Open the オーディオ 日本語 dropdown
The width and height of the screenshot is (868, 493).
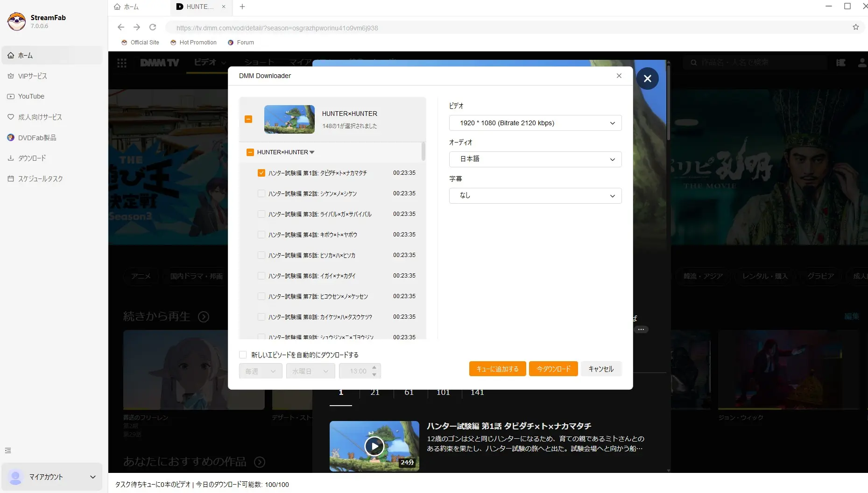coord(535,159)
